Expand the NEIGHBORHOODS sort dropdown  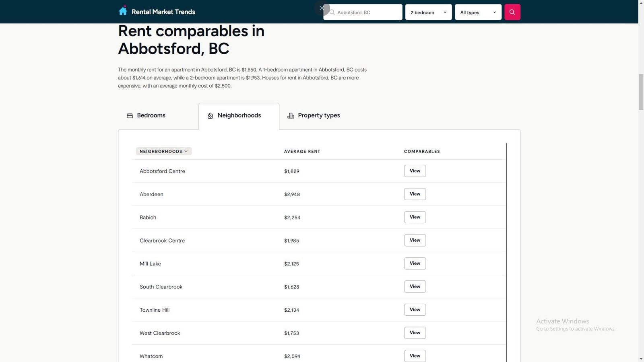(x=163, y=151)
